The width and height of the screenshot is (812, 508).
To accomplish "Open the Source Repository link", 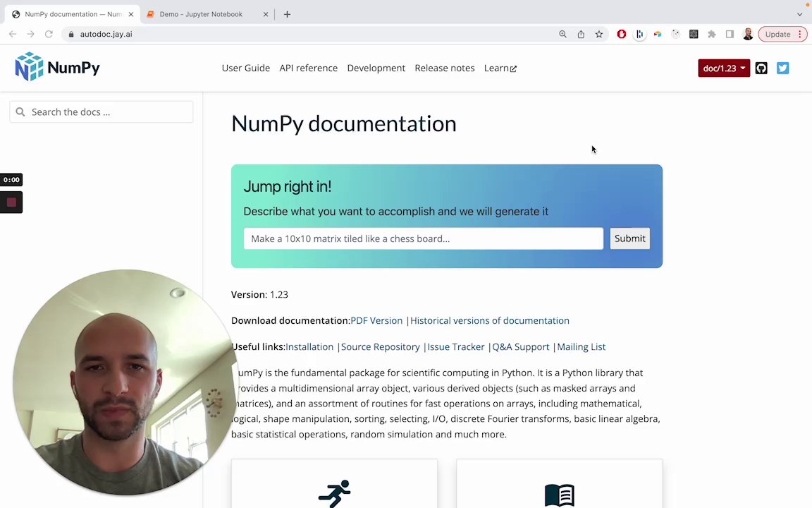I will pyautogui.click(x=380, y=347).
